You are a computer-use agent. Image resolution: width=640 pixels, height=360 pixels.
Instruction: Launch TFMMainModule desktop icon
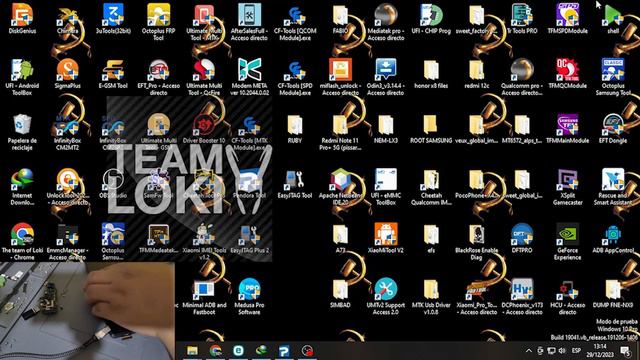point(567,124)
